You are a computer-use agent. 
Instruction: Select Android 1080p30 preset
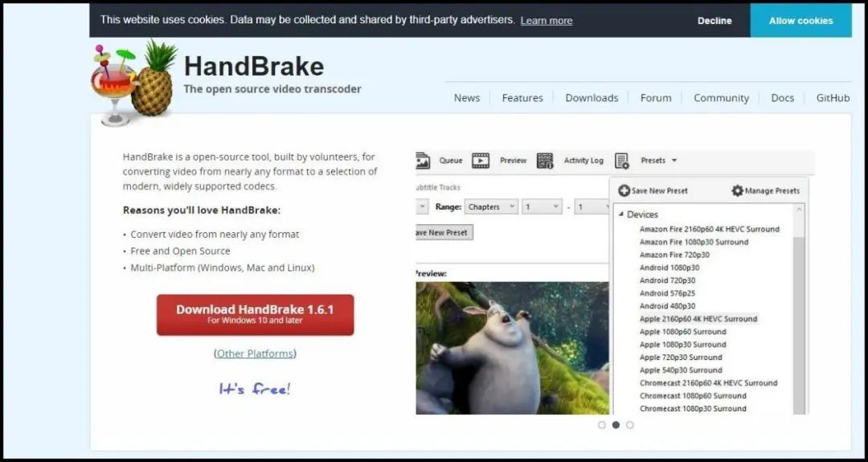[x=669, y=268]
